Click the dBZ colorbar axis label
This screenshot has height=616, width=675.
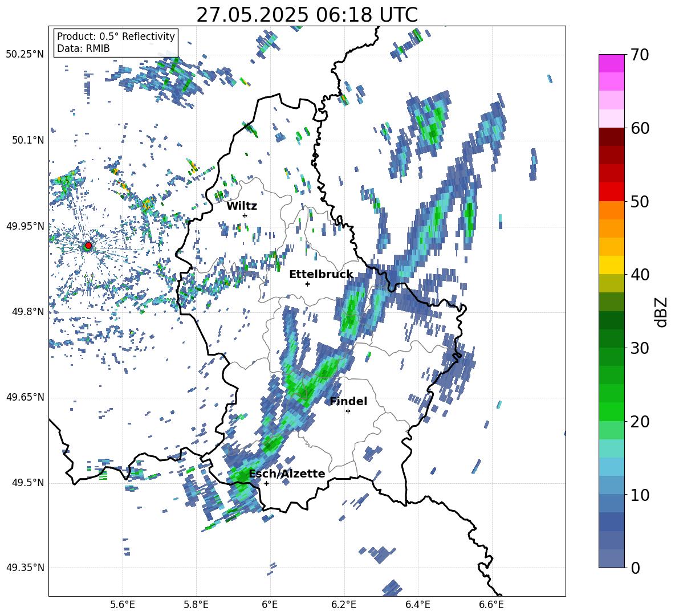[662, 312]
